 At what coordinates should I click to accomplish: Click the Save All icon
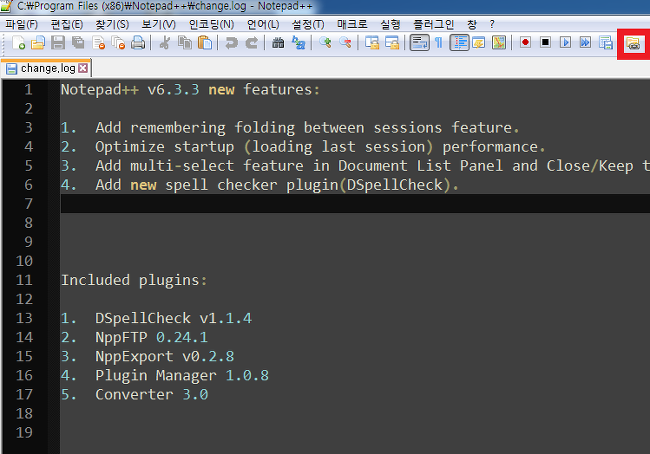(78, 43)
